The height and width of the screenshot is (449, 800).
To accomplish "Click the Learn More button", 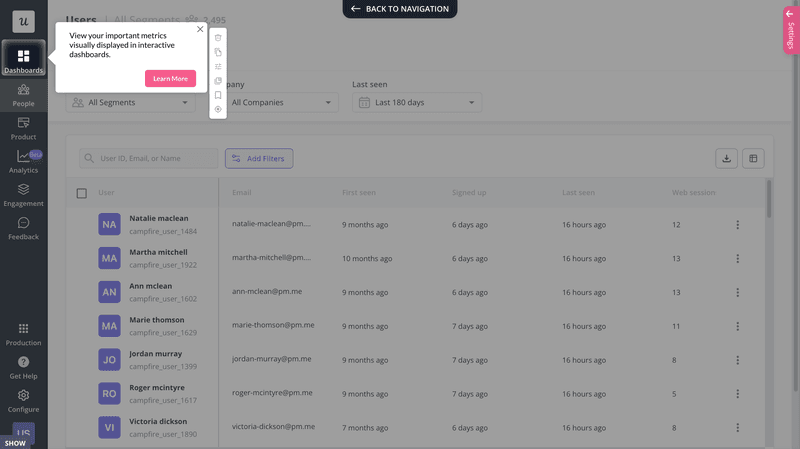I will coord(170,78).
